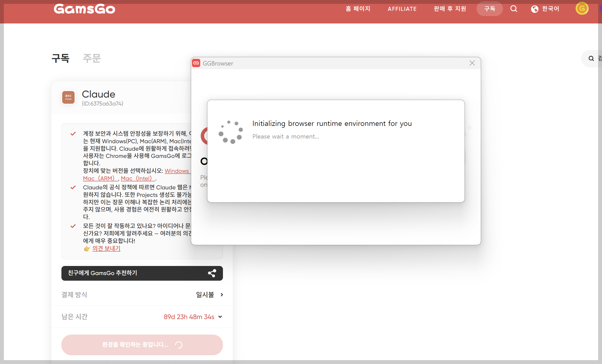
Task: Click the share icon on the recommend banner
Action: coord(212,273)
